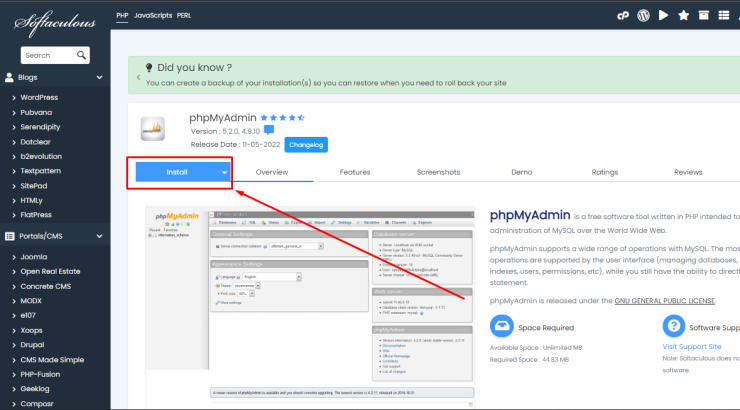
Task: Select HTMLy in the sidebar
Action: pyautogui.click(x=31, y=201)
